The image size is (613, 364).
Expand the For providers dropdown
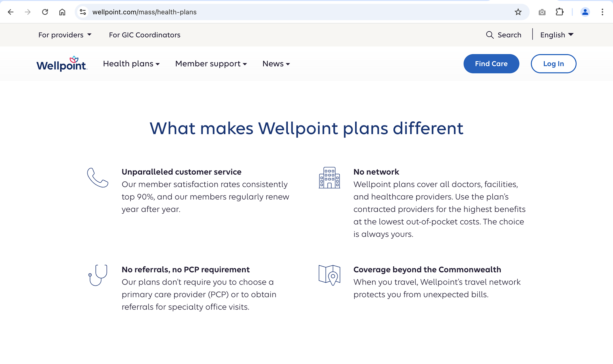(x=65, y=35)
